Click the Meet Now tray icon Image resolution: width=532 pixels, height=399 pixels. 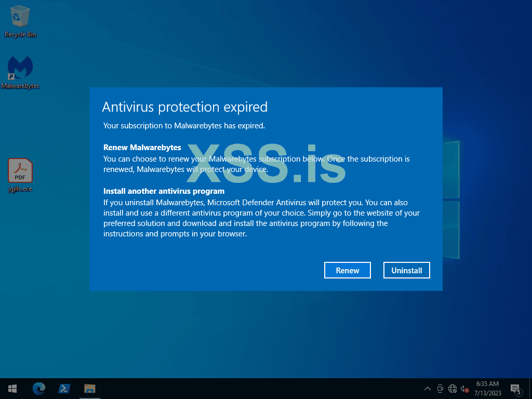(x=440, y=389)
